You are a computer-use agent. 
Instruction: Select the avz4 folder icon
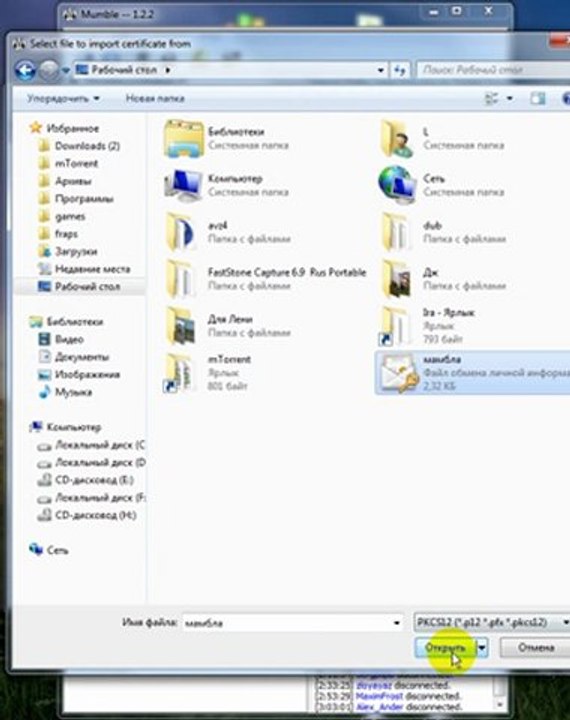182,232
